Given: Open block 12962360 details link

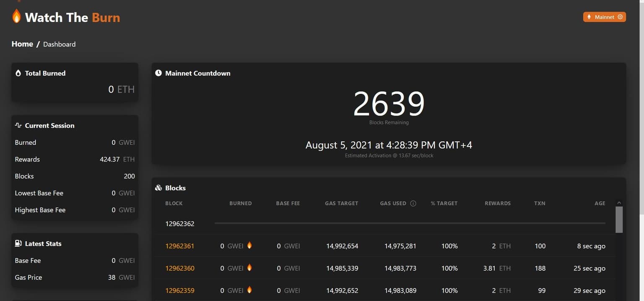Looking at the screenshot, I should [180, 268].
